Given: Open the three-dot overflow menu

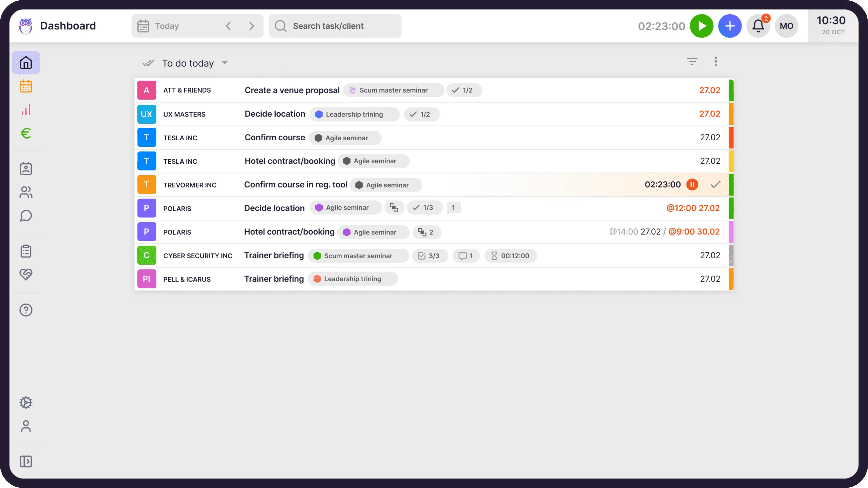Looking at the screenshot, I should pos(716,61).
